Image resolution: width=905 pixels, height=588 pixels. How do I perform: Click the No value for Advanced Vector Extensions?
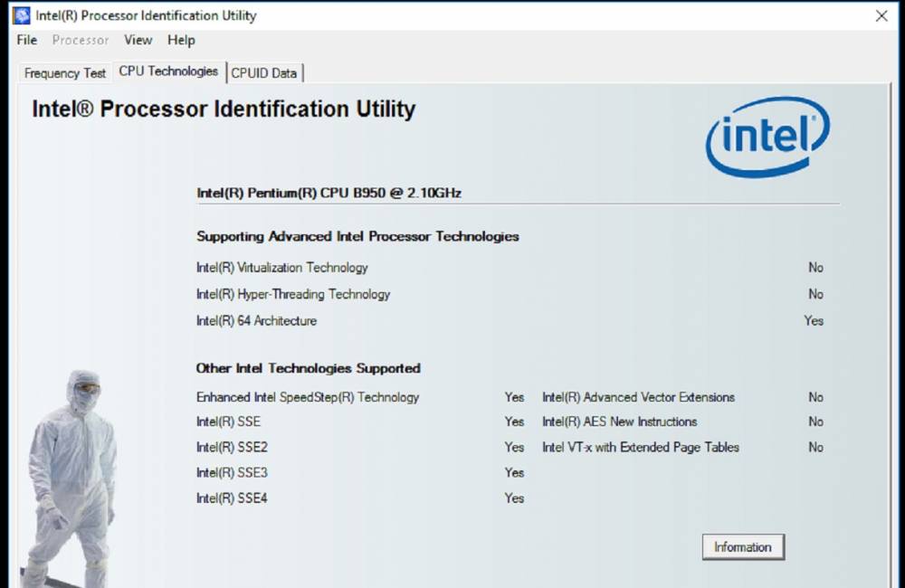click(x=815, y=397)
